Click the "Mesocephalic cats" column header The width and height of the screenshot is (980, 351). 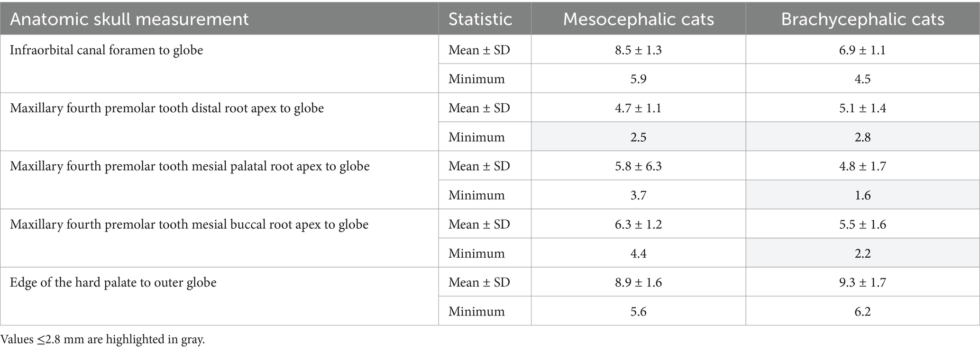(x=638, y=19)
